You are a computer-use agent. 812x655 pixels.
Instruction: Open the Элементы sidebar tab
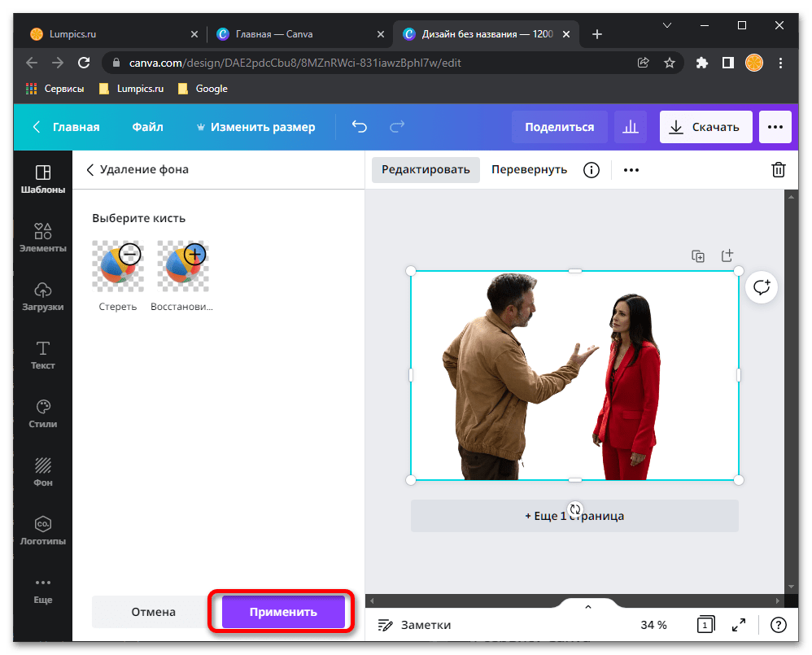click(x=42, y=238)
